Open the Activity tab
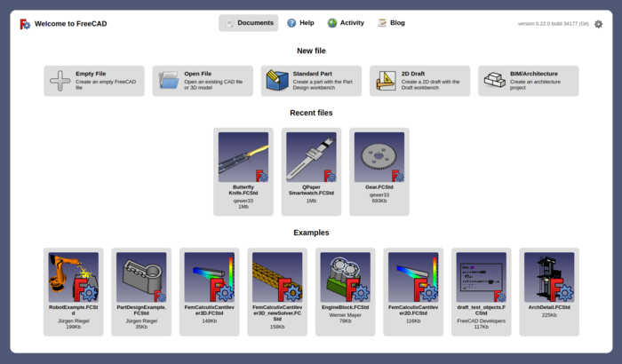This screenshot has width=622, height=364. point(346,23)
